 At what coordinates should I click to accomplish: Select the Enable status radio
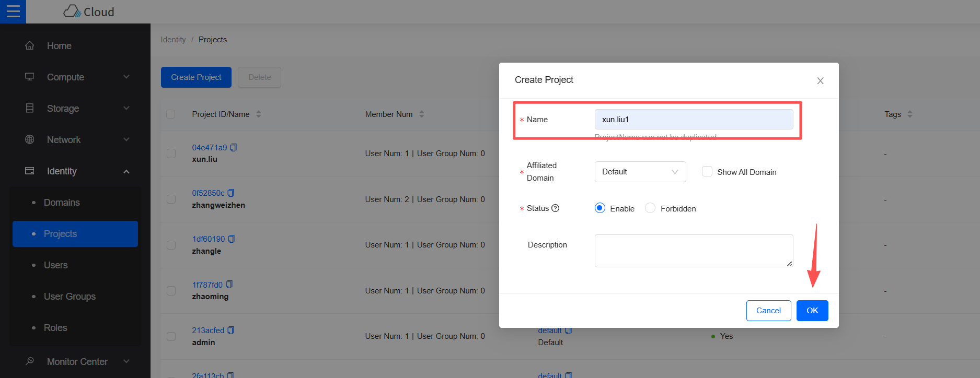[600, 208]
